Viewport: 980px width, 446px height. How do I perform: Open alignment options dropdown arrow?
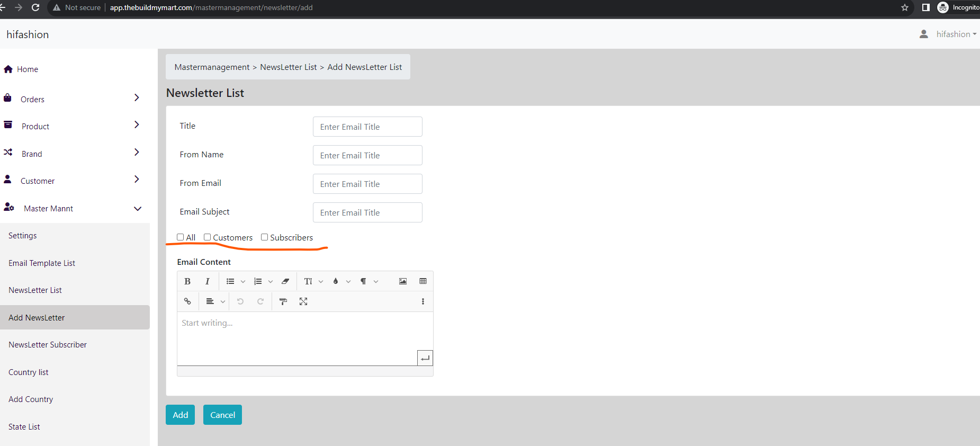click(x=223, y=301)
